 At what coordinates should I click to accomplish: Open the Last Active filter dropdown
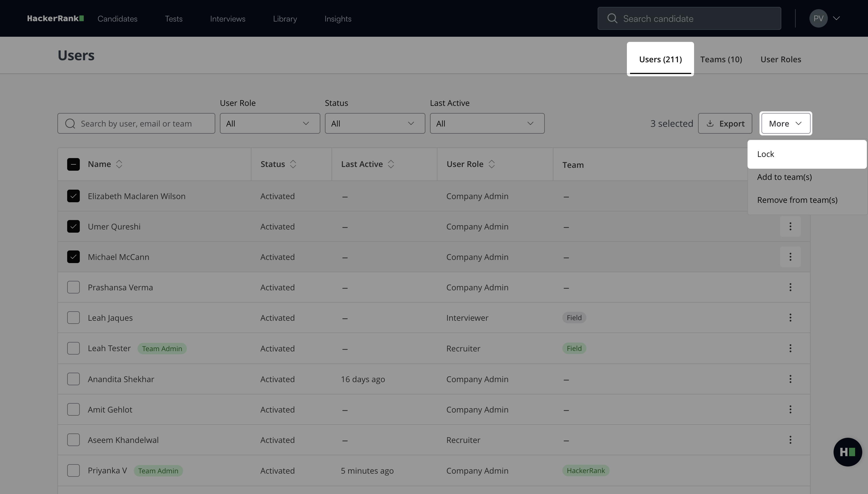(487, 123)
